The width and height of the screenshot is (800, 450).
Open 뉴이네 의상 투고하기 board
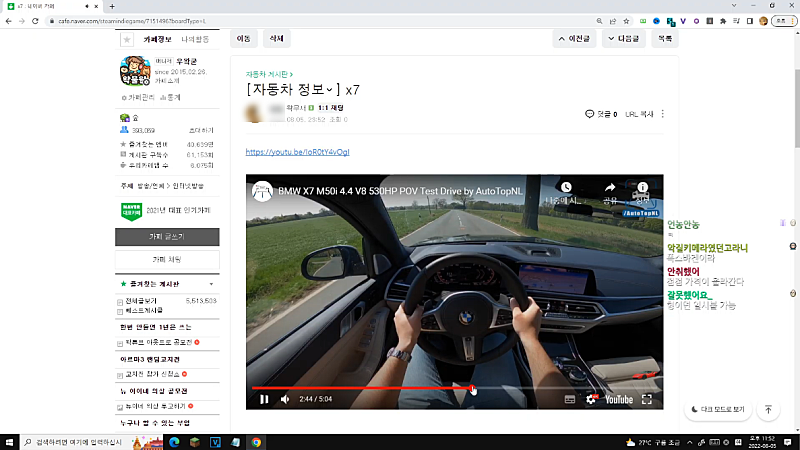click(x=156, y=407)
